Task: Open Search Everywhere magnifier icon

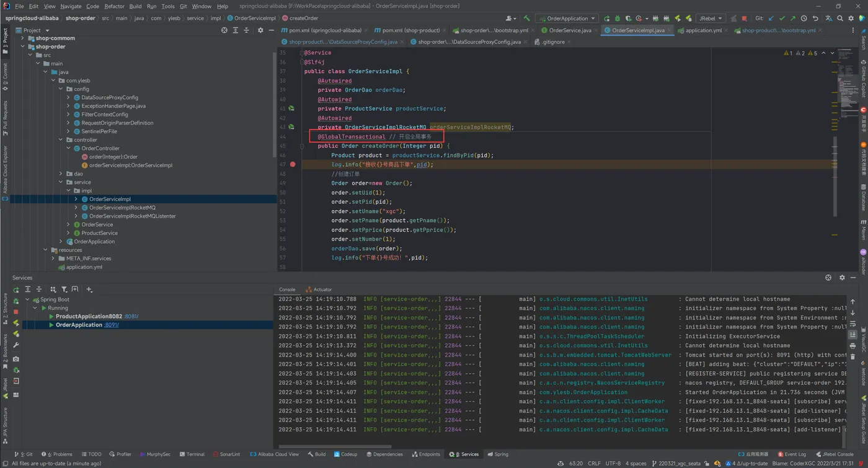Action: tap(840, 19)
